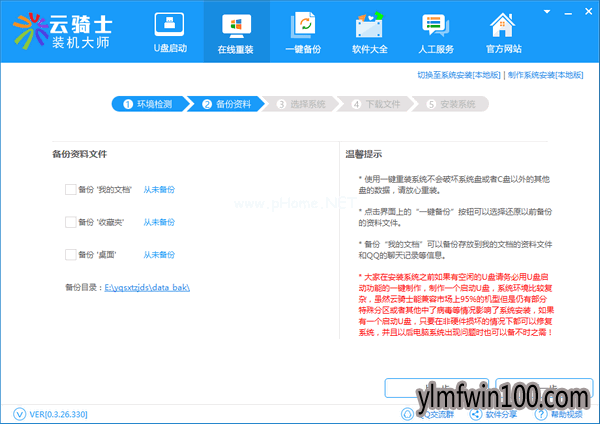600x424 pixels.
Task: Click the VER[0.3.26.330] version text
Action: 59,414
